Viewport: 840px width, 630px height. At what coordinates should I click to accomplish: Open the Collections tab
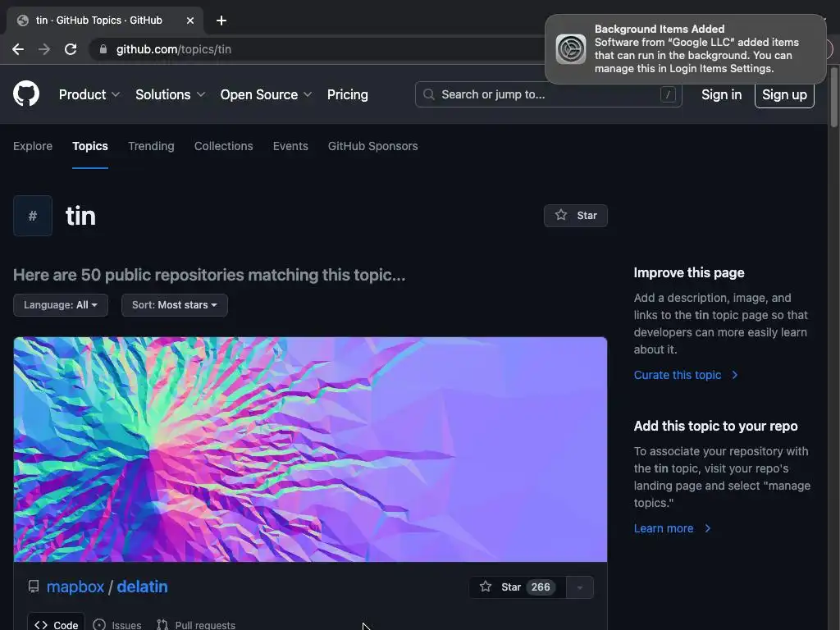pos(223,146)
